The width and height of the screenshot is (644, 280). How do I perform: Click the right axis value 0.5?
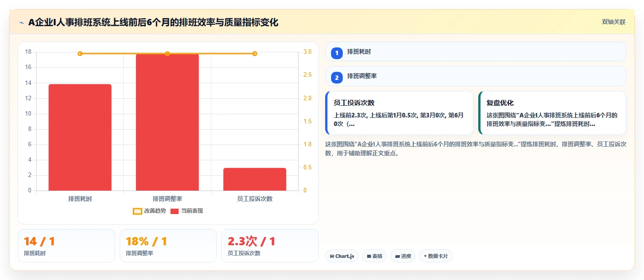pyautogui.click(x=308, y=168)
